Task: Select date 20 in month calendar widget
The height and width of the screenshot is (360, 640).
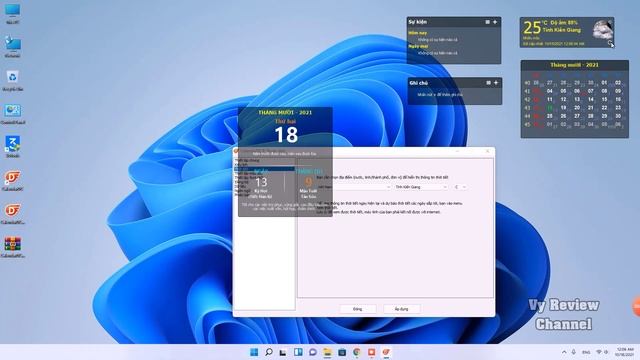Action: (577, 108)
